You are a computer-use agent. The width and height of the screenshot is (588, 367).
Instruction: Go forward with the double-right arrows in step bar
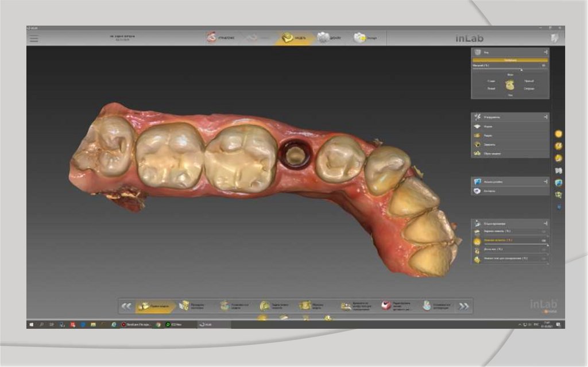click(464, 306)
